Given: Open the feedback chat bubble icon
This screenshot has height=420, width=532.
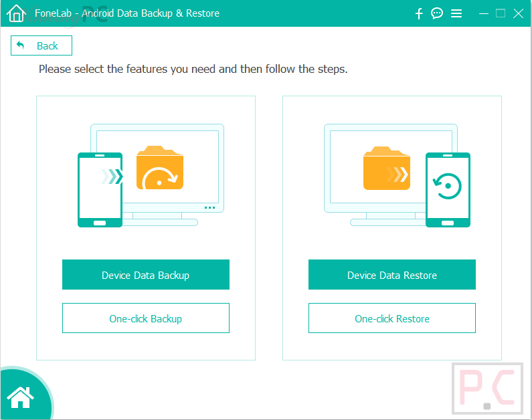Looking at the screenshot, I should (x=437, y=13).
